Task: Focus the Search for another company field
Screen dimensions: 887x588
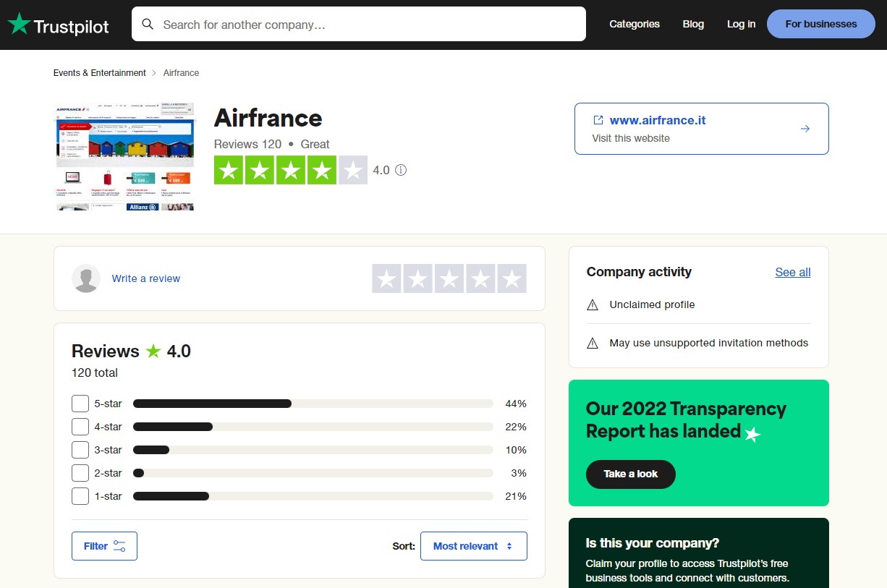Action: pos(359,24)
